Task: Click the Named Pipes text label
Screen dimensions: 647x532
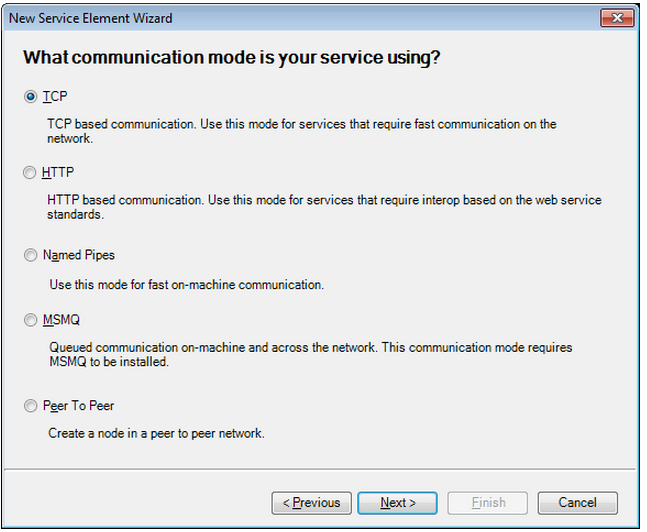Action: [x=79, y=255]
